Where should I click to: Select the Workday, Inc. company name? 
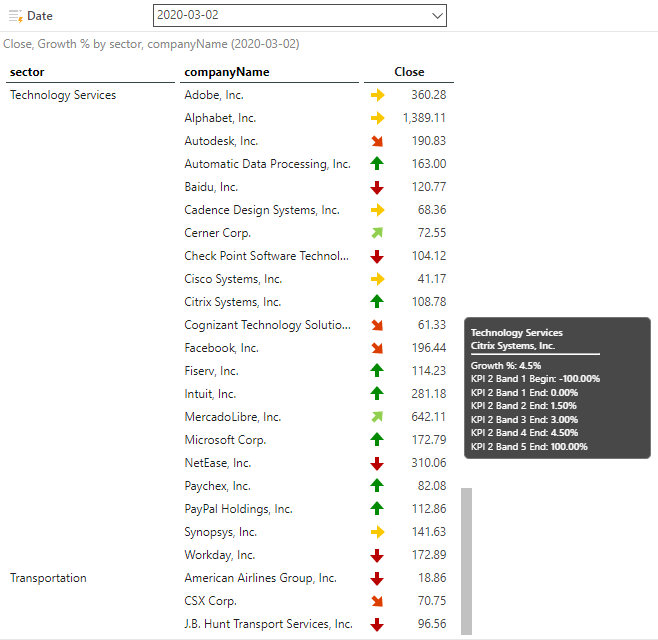click(220, 555)
